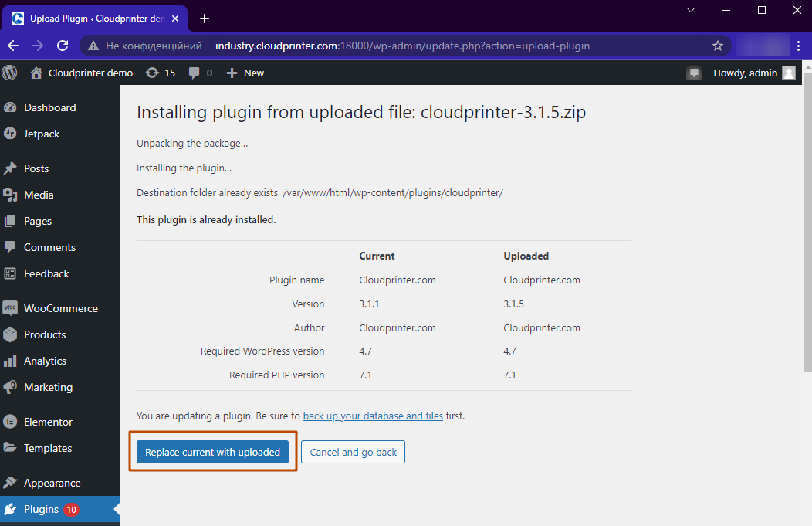Click the WordPress logo icon

click(x=9, y=73)
